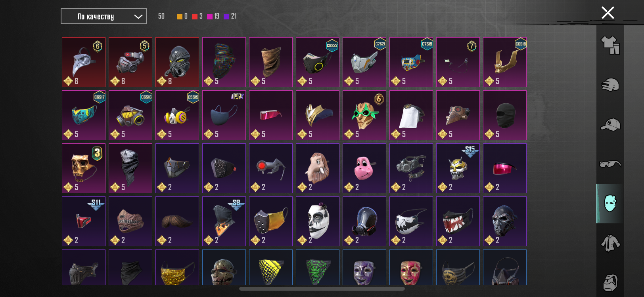Close the inventory with the X icon
The image size is (644, 297).
[x=608, y=13]
